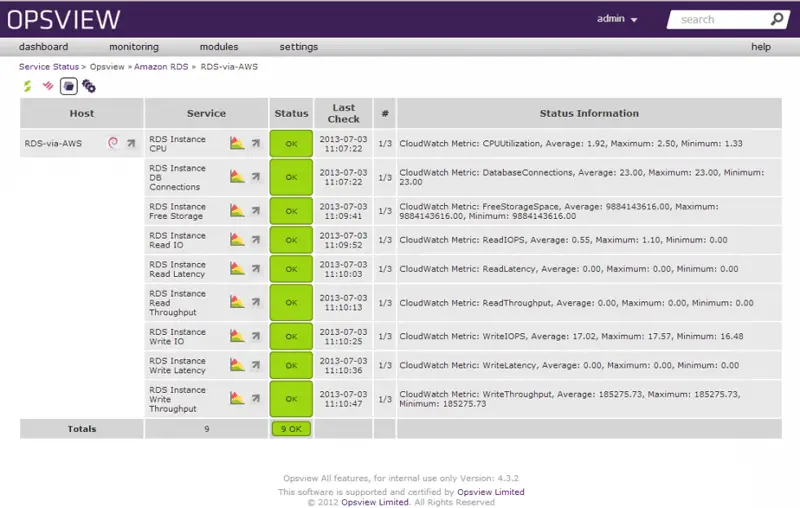800x508 pixels.
Task: Click RDS Instance Read Latency service name
Action: tap(177, 269)
